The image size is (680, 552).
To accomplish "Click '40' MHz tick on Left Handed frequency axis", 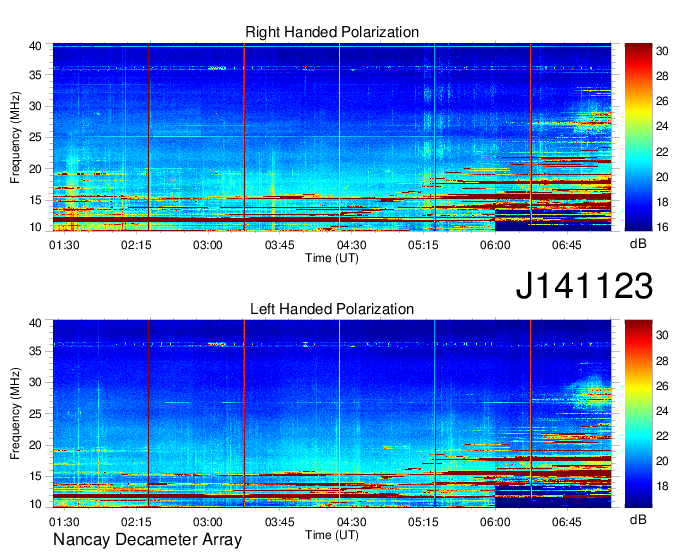I will pos(35,323).
